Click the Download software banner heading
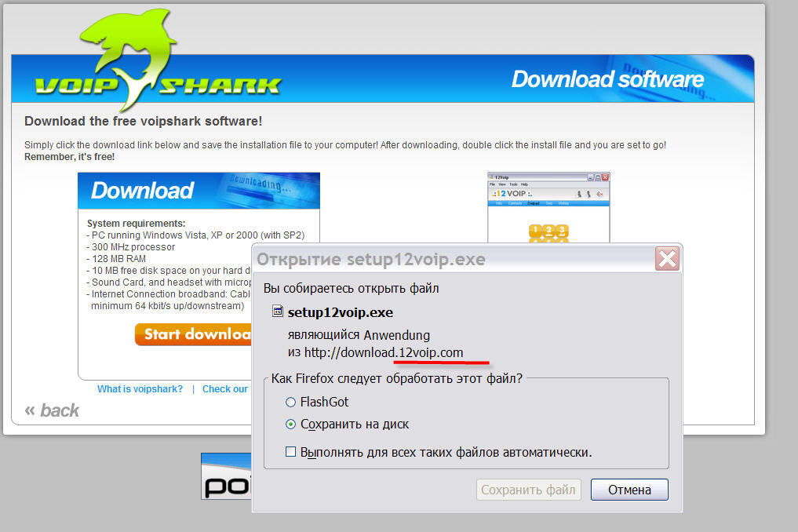The height and width of the screenshot is (532, 798). tap(607, 79)
